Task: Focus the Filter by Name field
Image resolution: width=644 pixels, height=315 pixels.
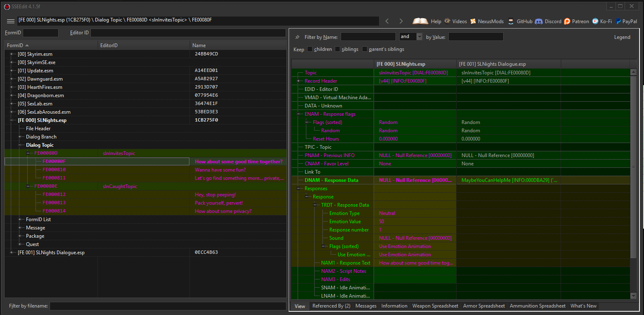Action: coord(368,37)
